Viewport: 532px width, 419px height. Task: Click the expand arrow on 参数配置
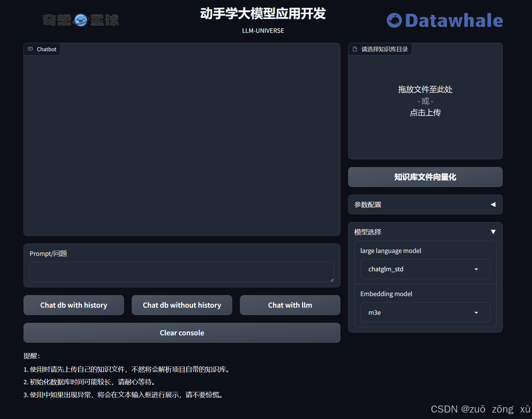(x=493, y=204)
